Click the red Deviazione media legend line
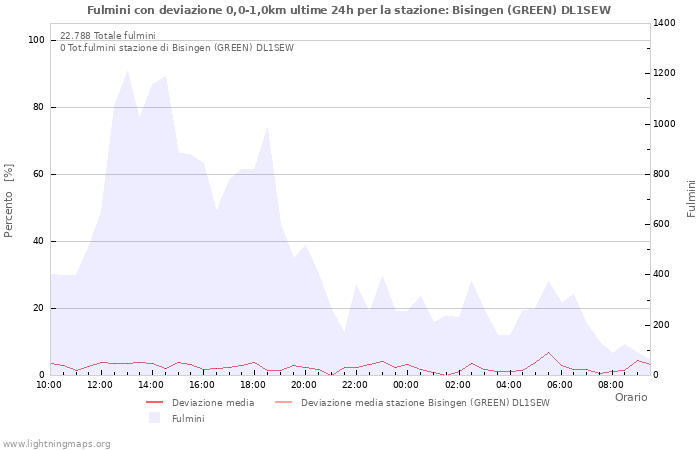The image size is (700, 450). tap(154, 403)
